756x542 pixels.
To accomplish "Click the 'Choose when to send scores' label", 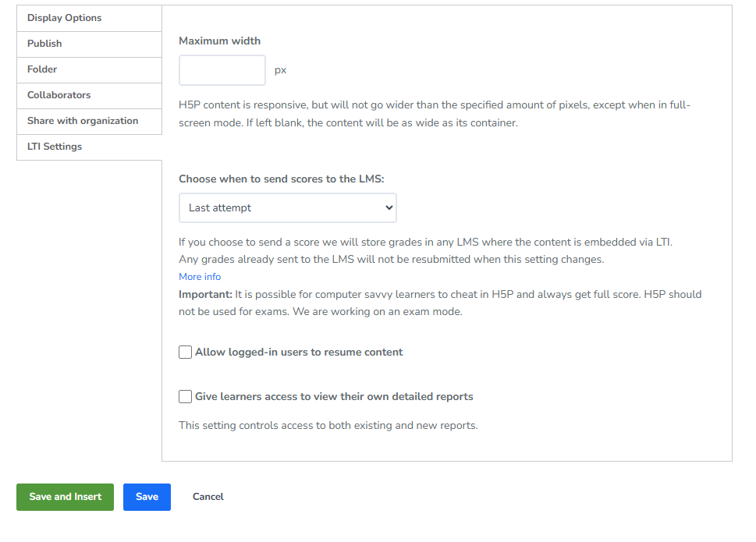I will coord(282,179).
